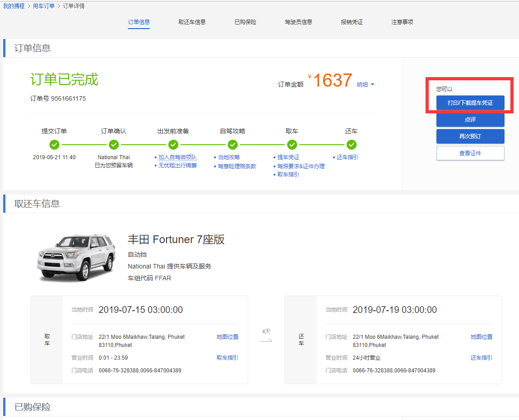Image resolution: width=519 pixels, height=420 pixels.
Task: Click the 提交订单 green checkmark icon
Action: pos(54,145)
